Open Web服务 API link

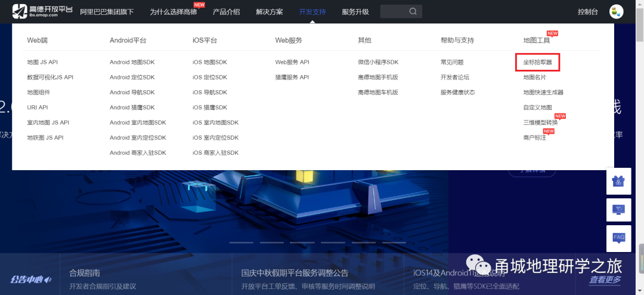click(292, 62)
